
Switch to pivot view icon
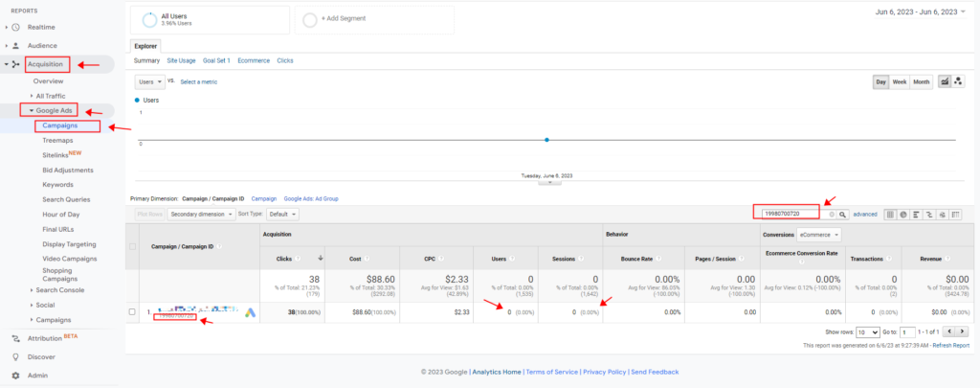[955, 215]
